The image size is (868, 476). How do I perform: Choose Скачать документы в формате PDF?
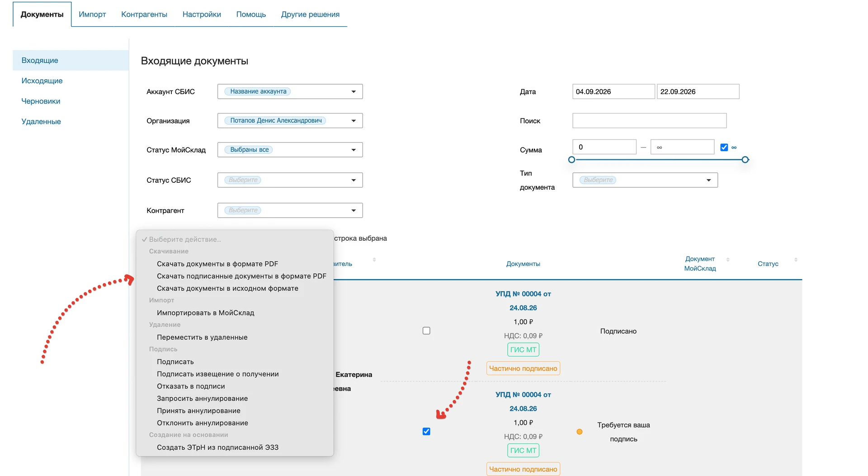point(217,264)
